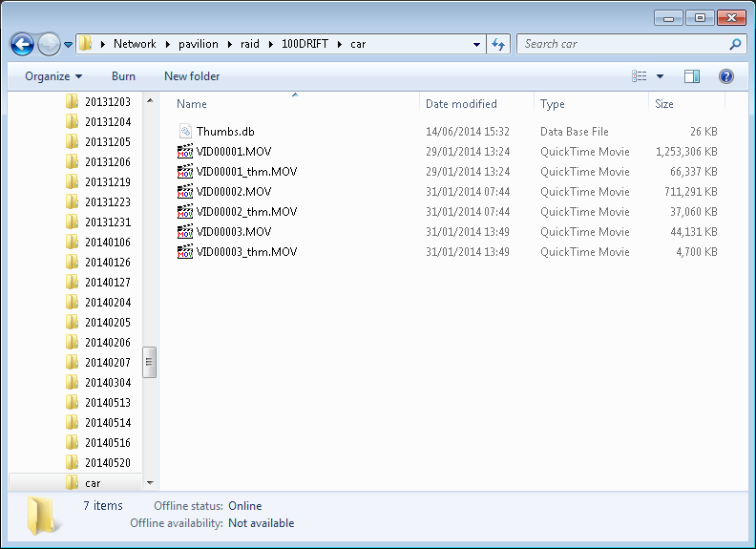Expand arrow after raid breadcrumb
Viewport: 756px width, 549px height.
click(270, 44)
